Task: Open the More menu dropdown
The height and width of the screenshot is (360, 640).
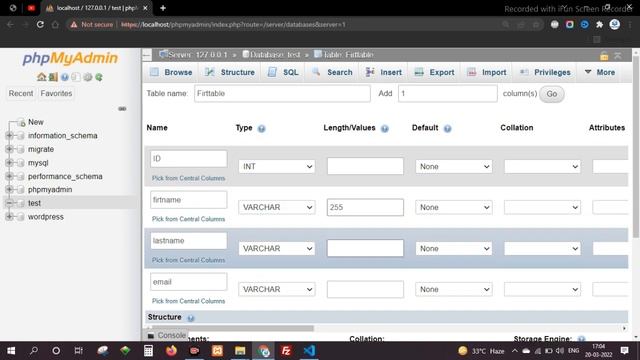Action: coord(600,72)
